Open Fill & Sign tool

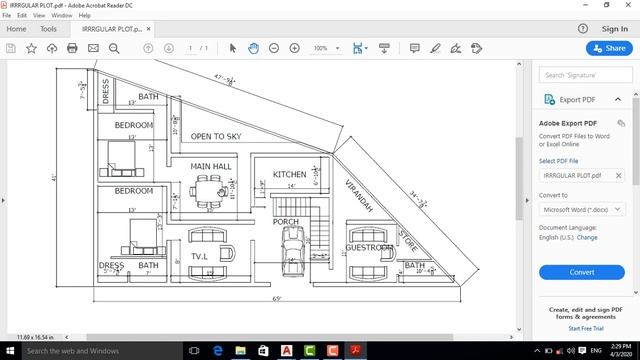click(456, 49)
